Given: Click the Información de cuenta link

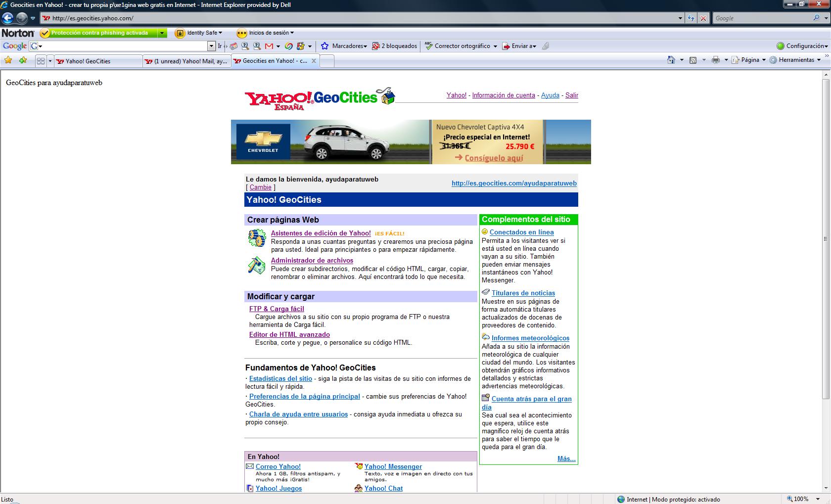Looking at the screenshot, I should point(504,95).
